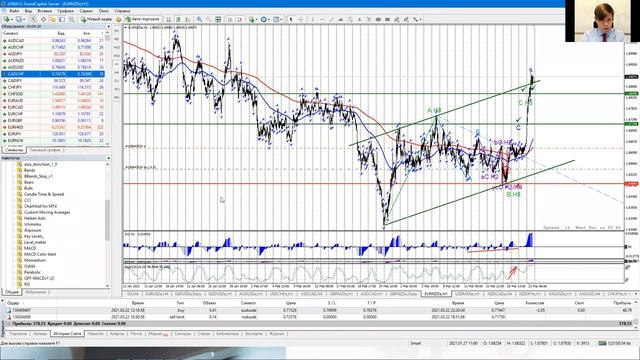
Task: Select the vertical line drawing tool
Action: (313, 19)
